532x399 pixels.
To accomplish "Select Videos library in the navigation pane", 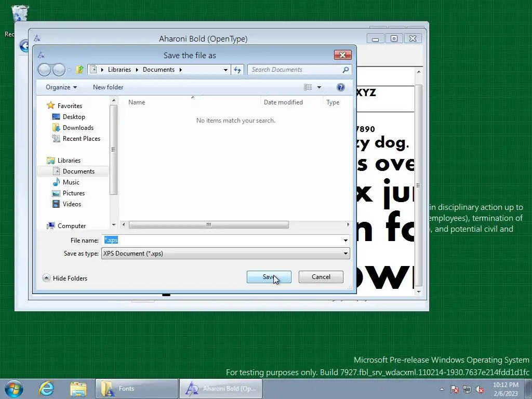I will [x=72, y=204].
